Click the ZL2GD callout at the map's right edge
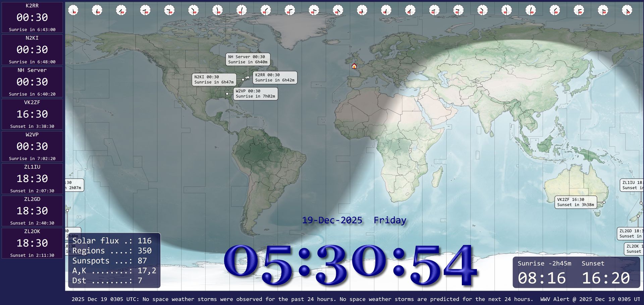 coord(630,234)
